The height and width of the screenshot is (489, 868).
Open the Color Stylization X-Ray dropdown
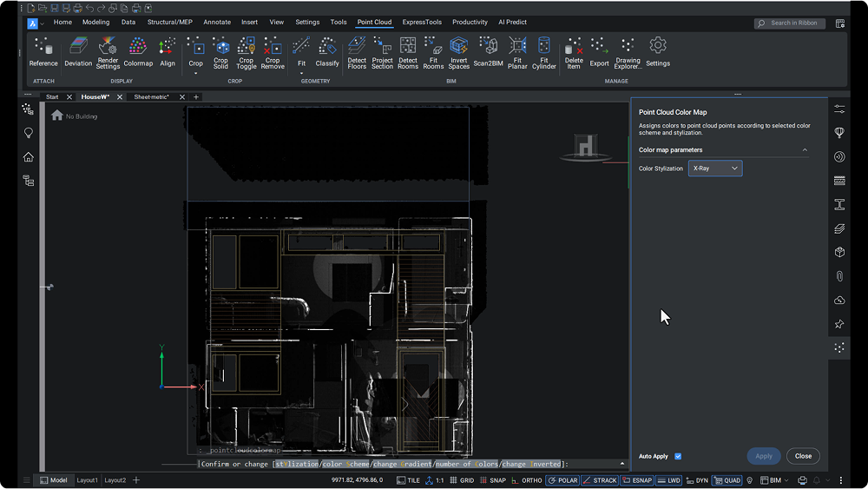(715, 169)
